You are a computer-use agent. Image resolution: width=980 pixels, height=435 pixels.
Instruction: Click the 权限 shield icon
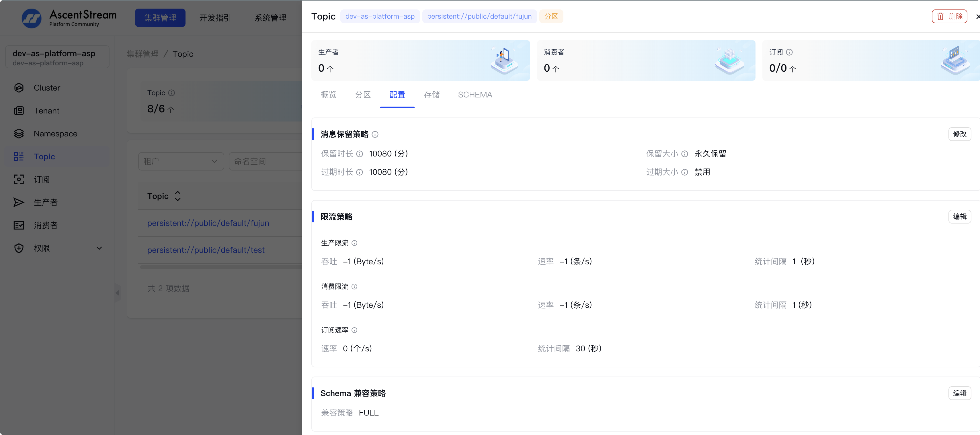coord(19,248)
